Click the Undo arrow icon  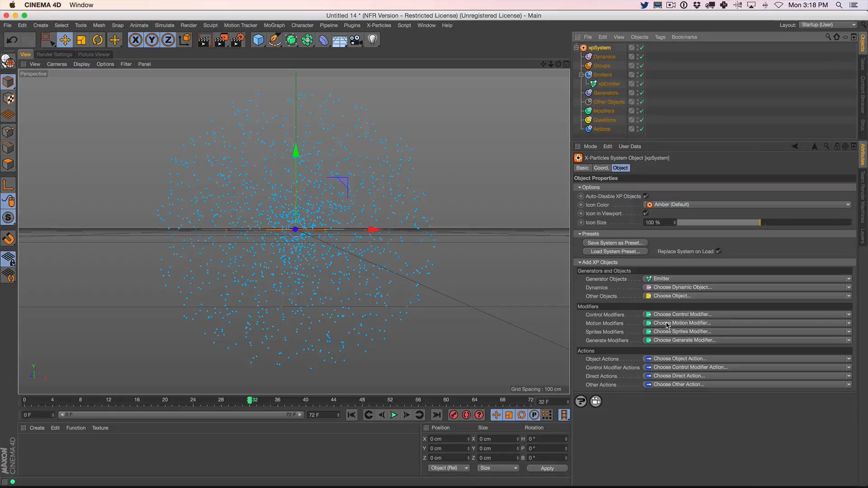pyautogui.click(x=12, y=40)
